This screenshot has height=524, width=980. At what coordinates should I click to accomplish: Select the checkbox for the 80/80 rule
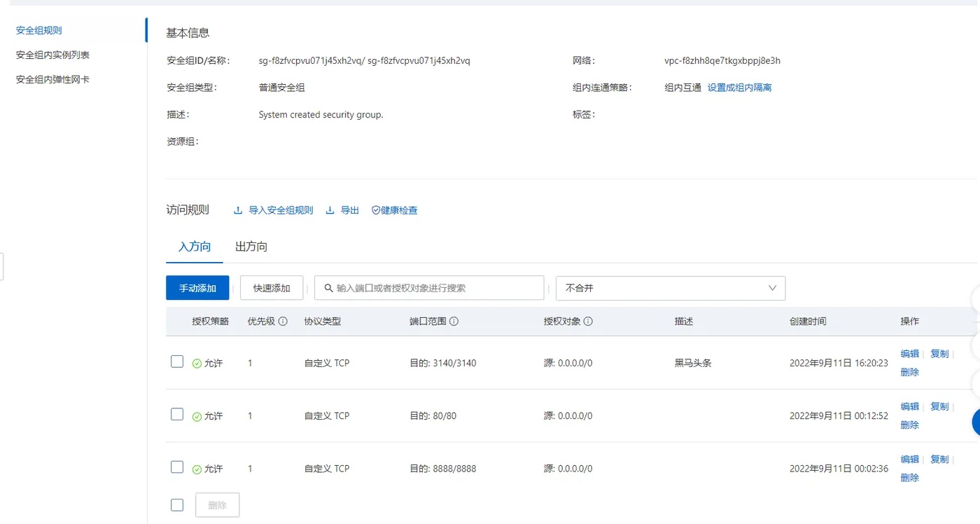pos(177,414)
